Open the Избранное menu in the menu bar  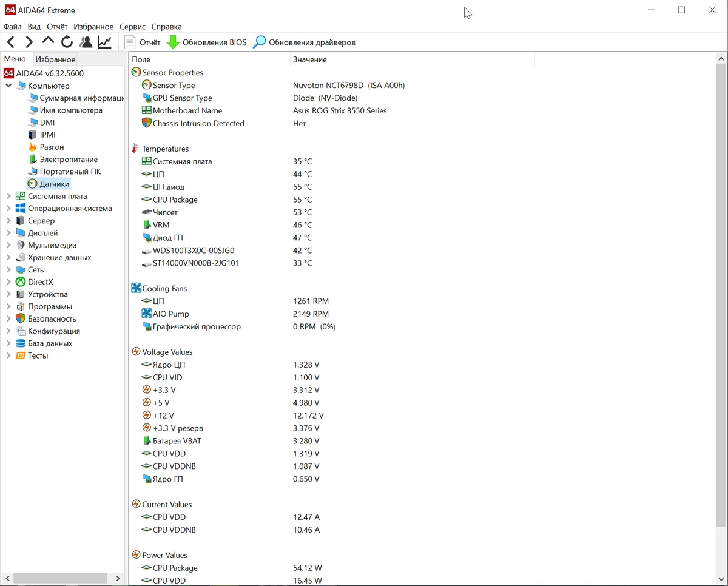coord(93,27)
